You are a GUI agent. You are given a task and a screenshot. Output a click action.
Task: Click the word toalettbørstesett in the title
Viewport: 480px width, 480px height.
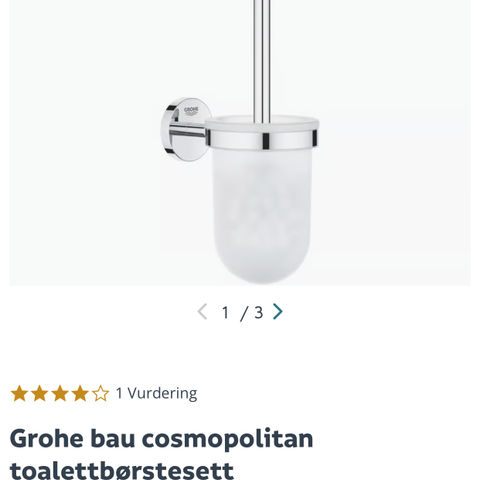(122, 470)
